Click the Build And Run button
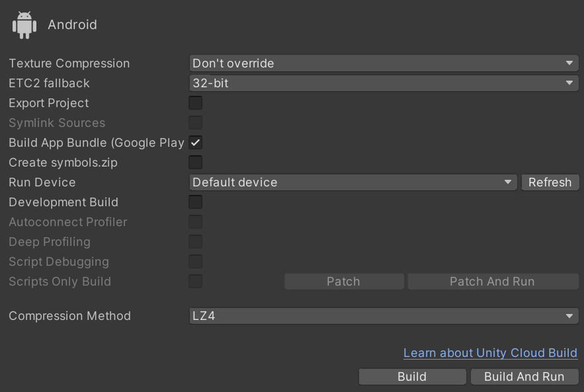Image resolution: width=584 pixels, height=392 pixels. (x=524, y=377)
